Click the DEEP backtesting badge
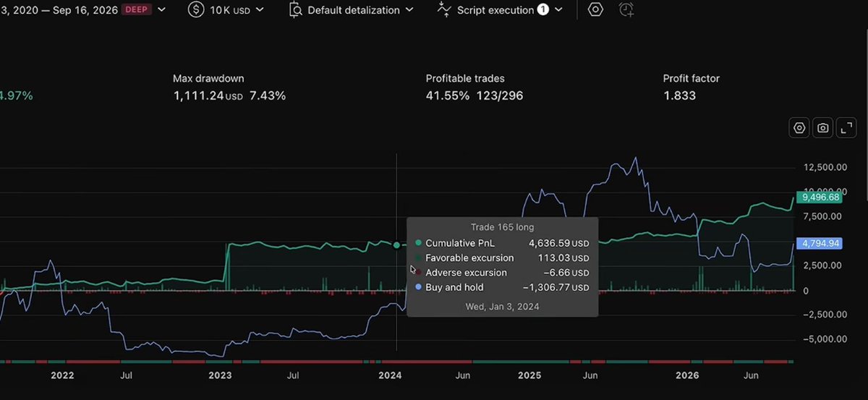Image resolution: width=868 pixels, height=400 pixels. point(137,10)
